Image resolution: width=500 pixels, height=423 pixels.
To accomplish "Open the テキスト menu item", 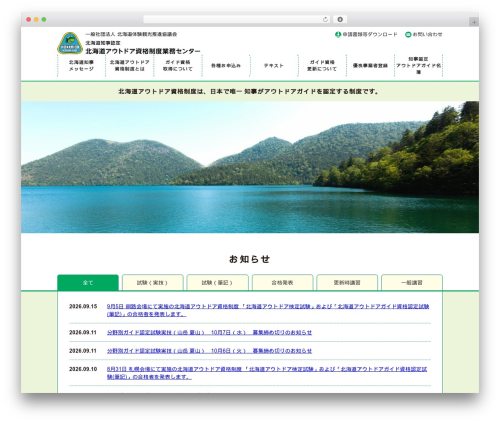I will pyautogui.click(x=274, y=65).
